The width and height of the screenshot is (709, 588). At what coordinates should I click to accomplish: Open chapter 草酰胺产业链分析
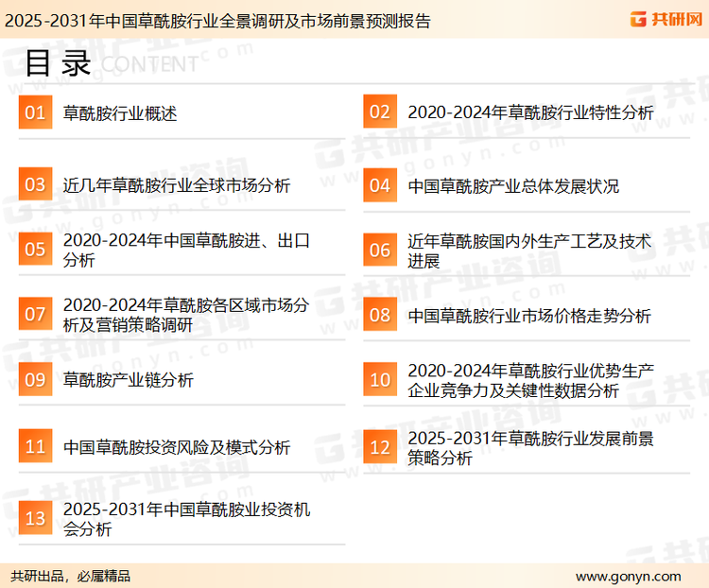(x=128, y=380)
